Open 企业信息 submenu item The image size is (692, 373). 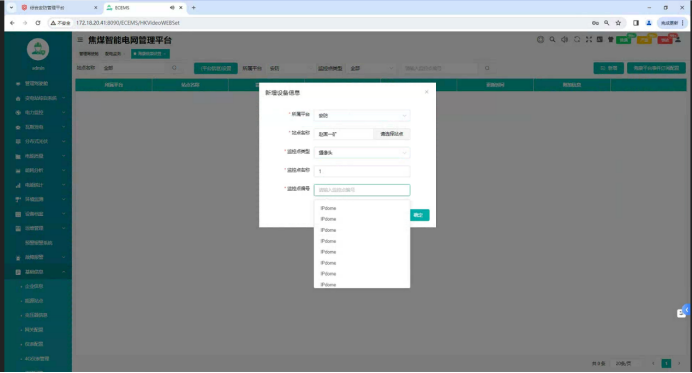34,286
